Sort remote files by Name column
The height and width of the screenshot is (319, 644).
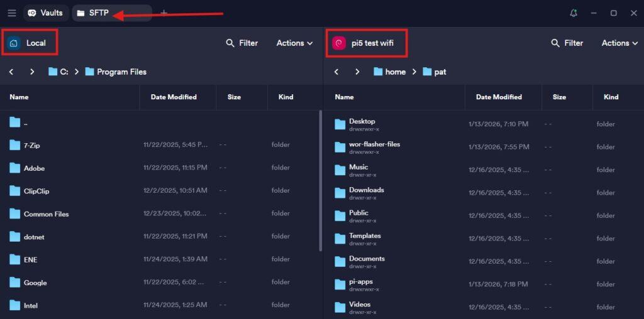coord(344,97)
